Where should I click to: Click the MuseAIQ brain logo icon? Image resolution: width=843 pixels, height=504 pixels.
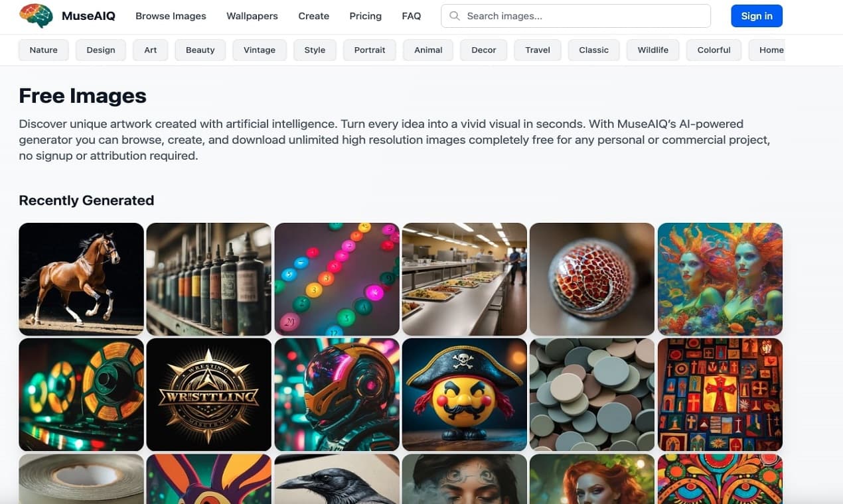[37, 16]
